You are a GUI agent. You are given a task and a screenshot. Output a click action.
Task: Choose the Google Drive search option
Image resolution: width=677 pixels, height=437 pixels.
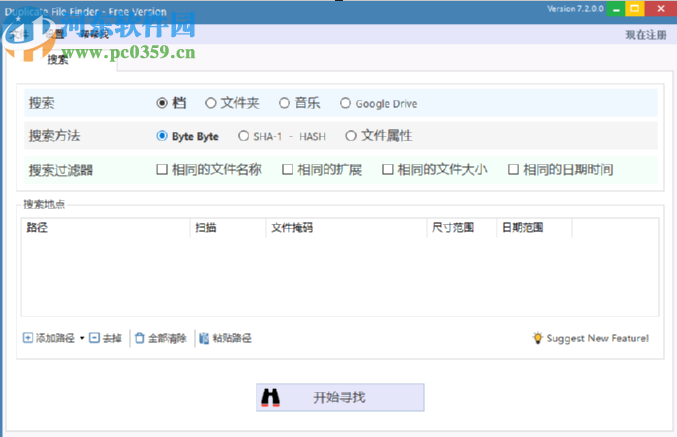pyautogui.click(x=345, y=103)
